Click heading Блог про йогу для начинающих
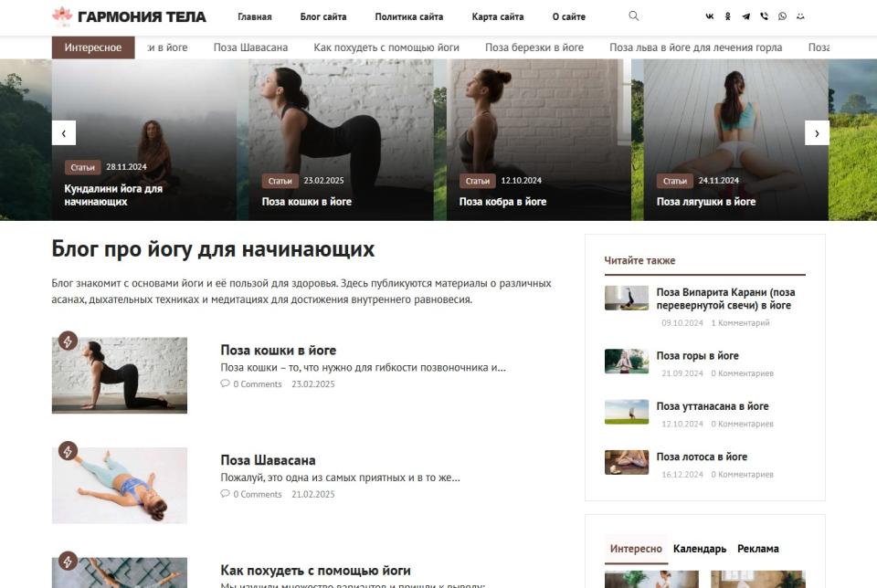The height and width of the screenshot is (588, 877). (x=213, y=249)
